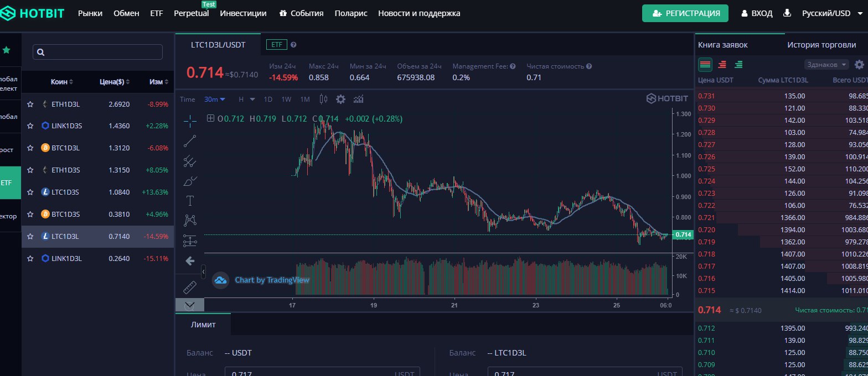Image resolution: width=868 pixels, height=376 pixels.
Task: Show only bids in order book
Action: (x=738, y=65)
